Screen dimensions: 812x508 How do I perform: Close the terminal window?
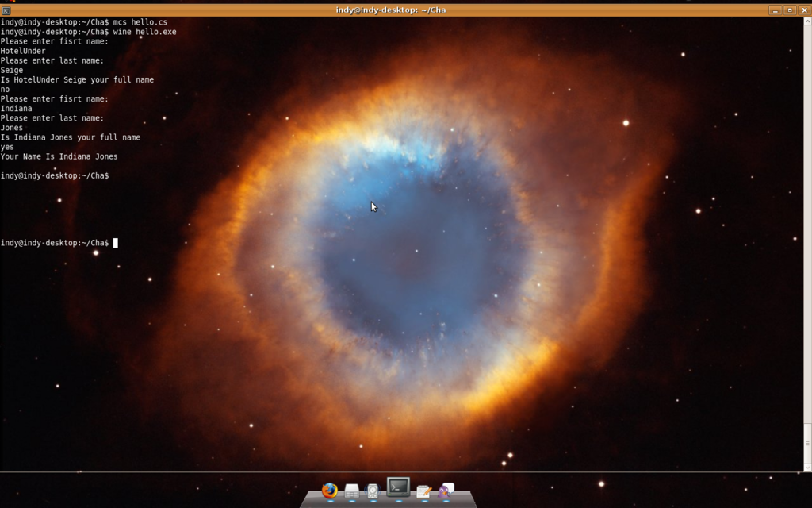tap(804, 10)
